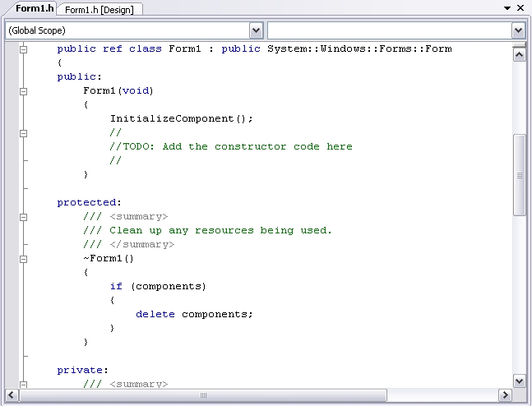Click the vertical scrollbar up arrow
Image resolution: width=532 pixels, height=406 pixels.
(x=519, y=54)
